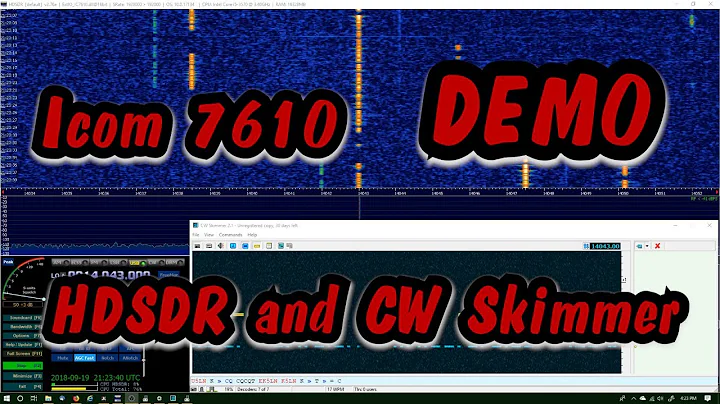This screenshot has height=404, width=720.
Task: Open the Windows Start menu
Action: click(x=7, y=398)
